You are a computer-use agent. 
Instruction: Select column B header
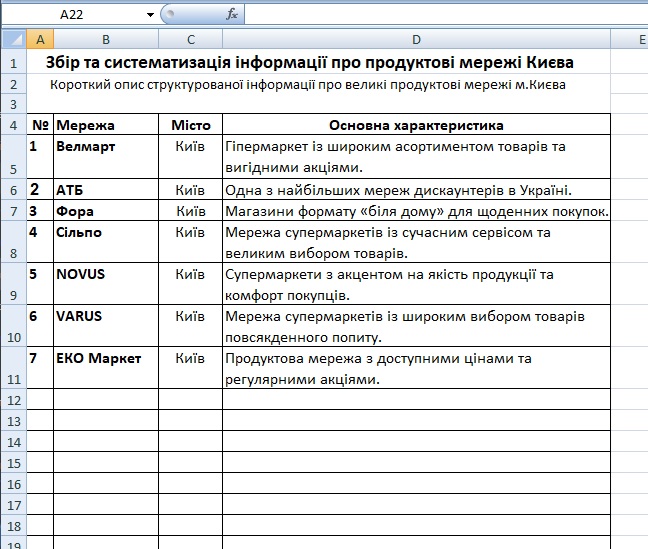[x=106, y=40]
